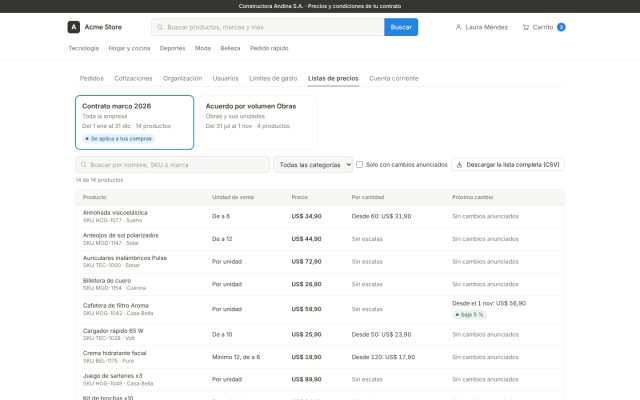640x400 pixels.
Task: Switch to the Pedidos tab
Action: [92, 78]
